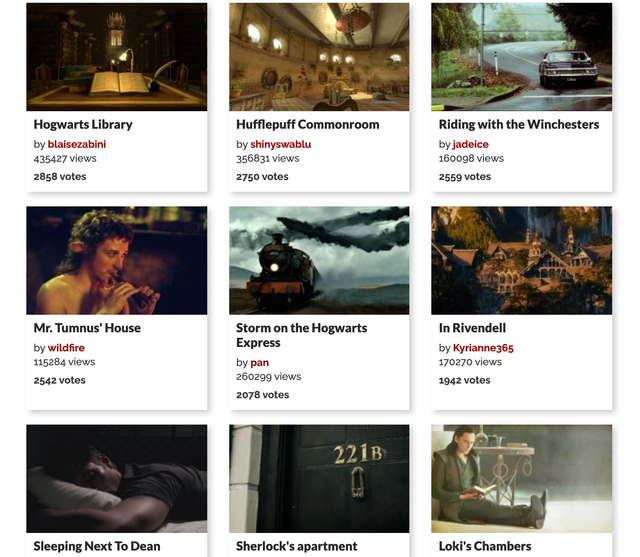
Task: Open the Mr. Tumnus' House thumbnail
Action: [x=117, y=260]
